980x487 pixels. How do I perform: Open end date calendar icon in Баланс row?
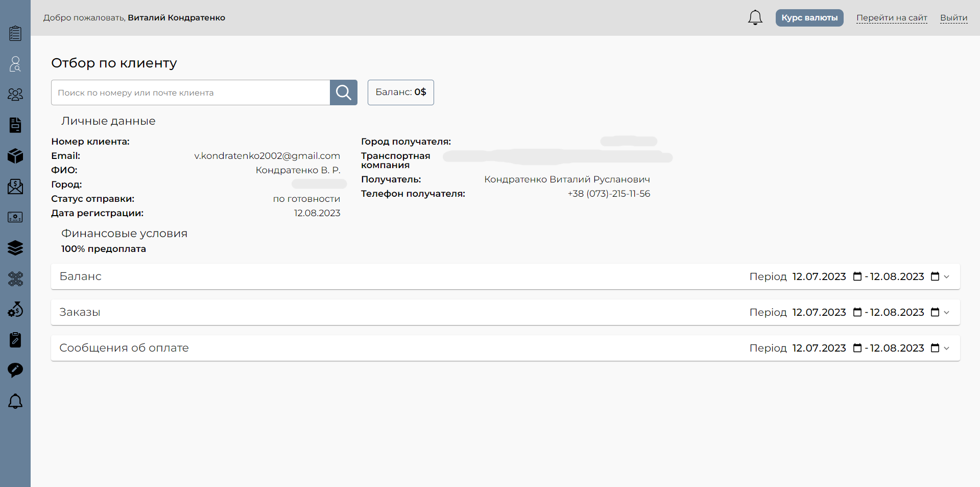(935, 276)
